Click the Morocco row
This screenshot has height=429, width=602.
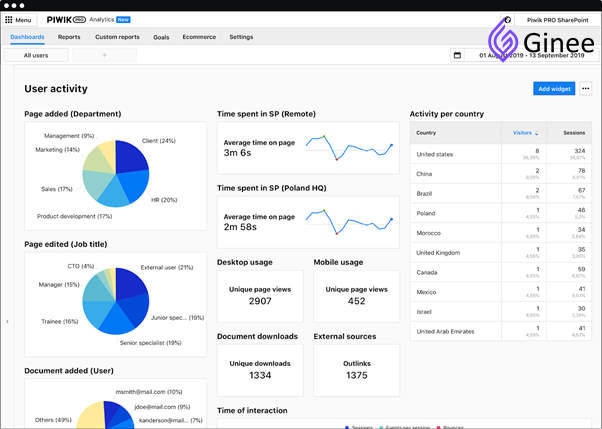point(501,233)
